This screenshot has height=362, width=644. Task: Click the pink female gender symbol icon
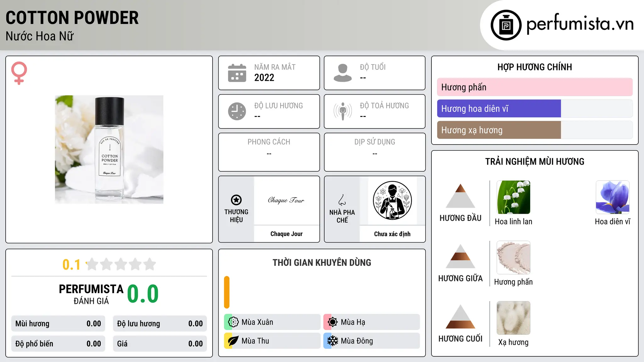click(19, 73)
